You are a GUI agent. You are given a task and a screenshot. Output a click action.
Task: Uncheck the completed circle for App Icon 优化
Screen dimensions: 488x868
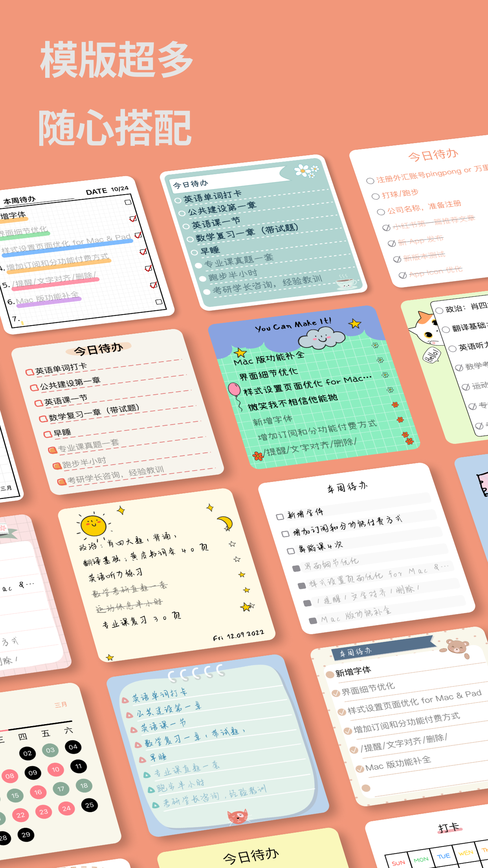pyautogui.click(x=403, y=275)
